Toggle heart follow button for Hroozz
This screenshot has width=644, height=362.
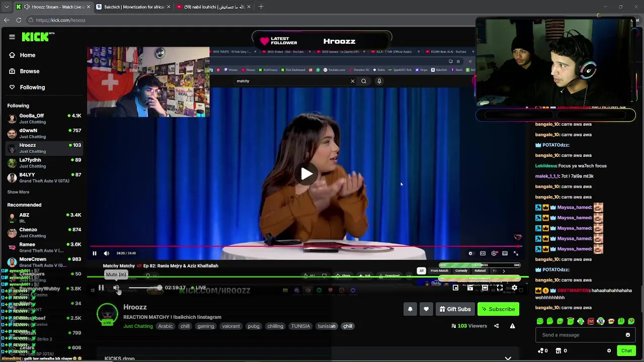tap(426, 309)
